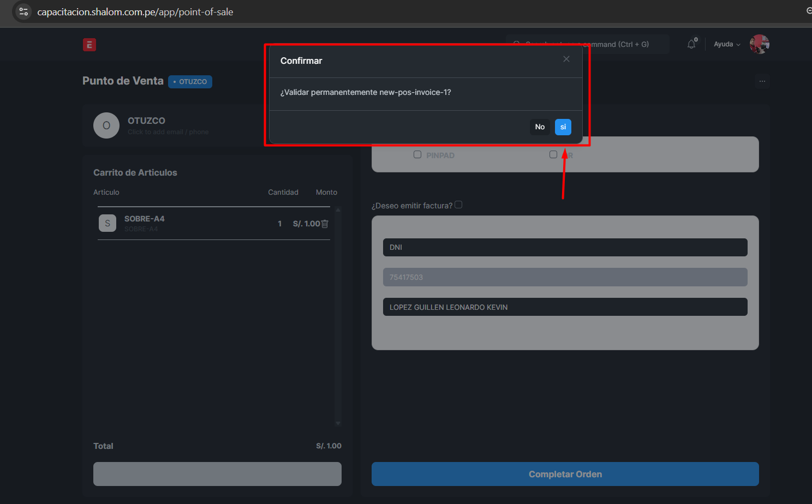
Task: Click the document number field 75417503
Action: (x=565, y=277)
